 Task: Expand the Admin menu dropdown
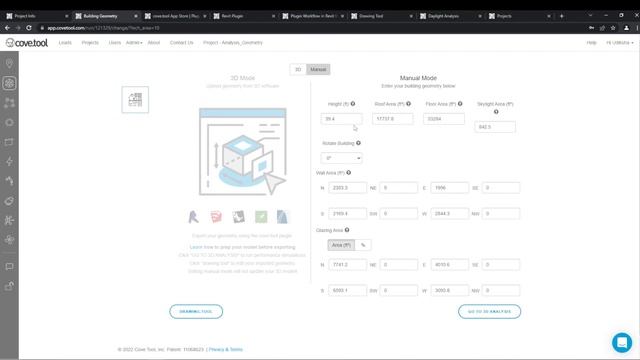[x=134, y=42]
